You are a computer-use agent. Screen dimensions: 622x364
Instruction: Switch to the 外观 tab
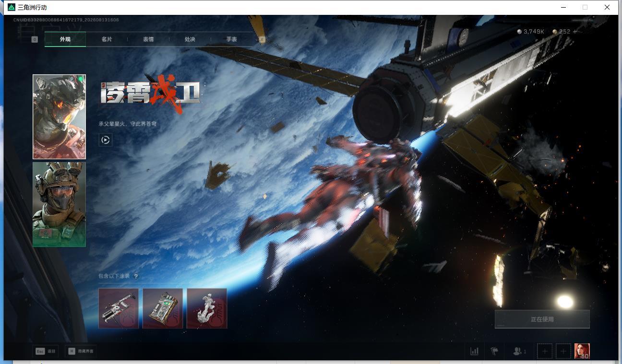point(65,39)
